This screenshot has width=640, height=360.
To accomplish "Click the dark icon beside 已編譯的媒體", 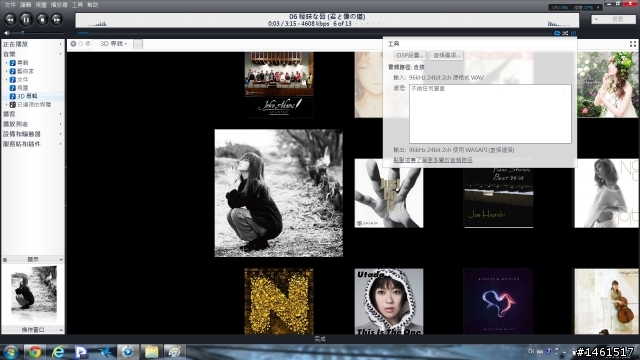I will click(x=13, y=105).
